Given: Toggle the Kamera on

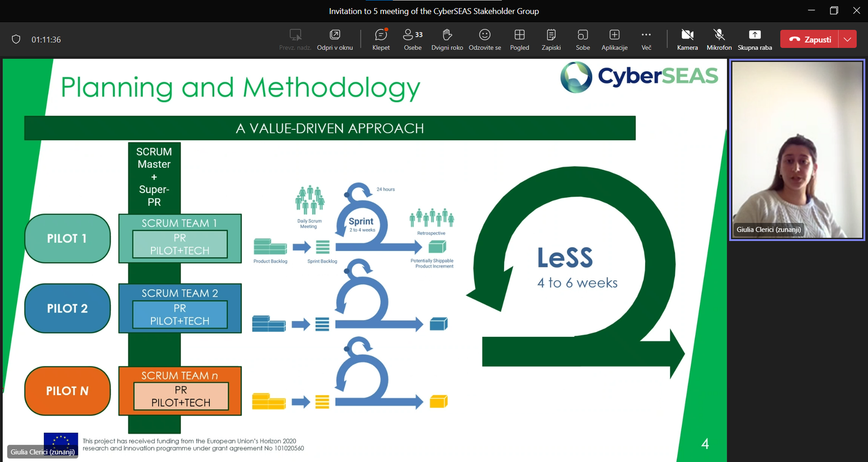Looking at the screenshot, I should click(687, 40).
